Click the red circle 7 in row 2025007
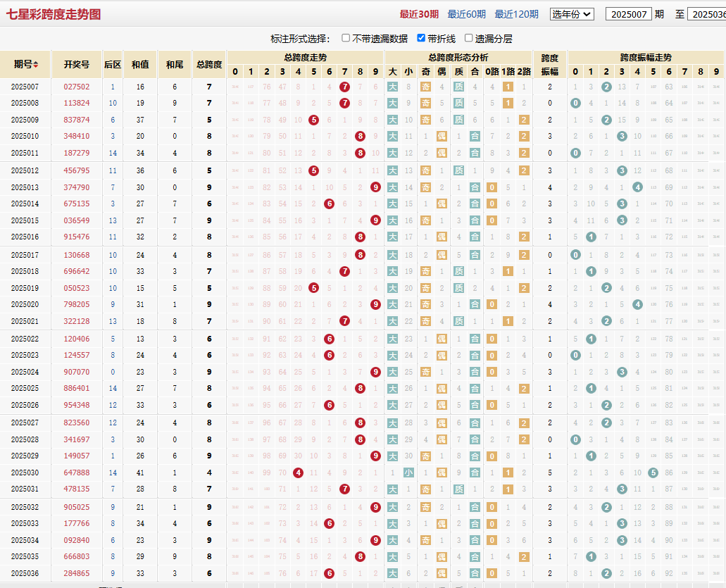This screenshot has width=726, height=588. click(344, 87)
